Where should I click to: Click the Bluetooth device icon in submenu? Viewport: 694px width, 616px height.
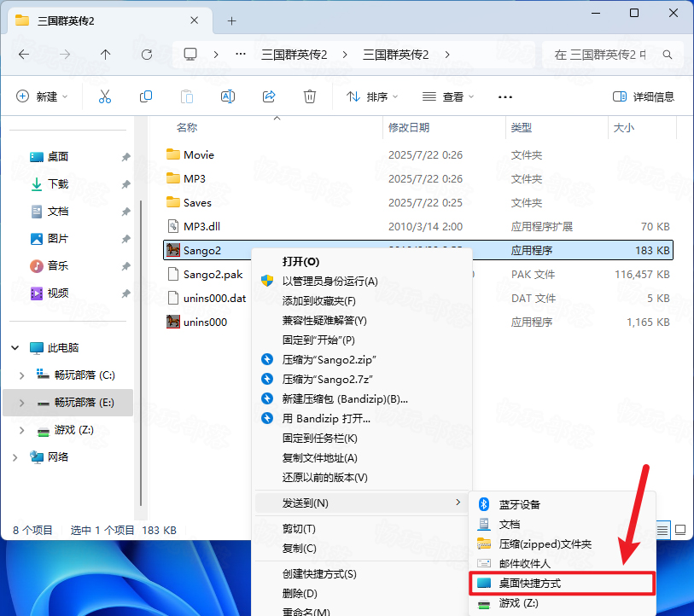point(484,504)
